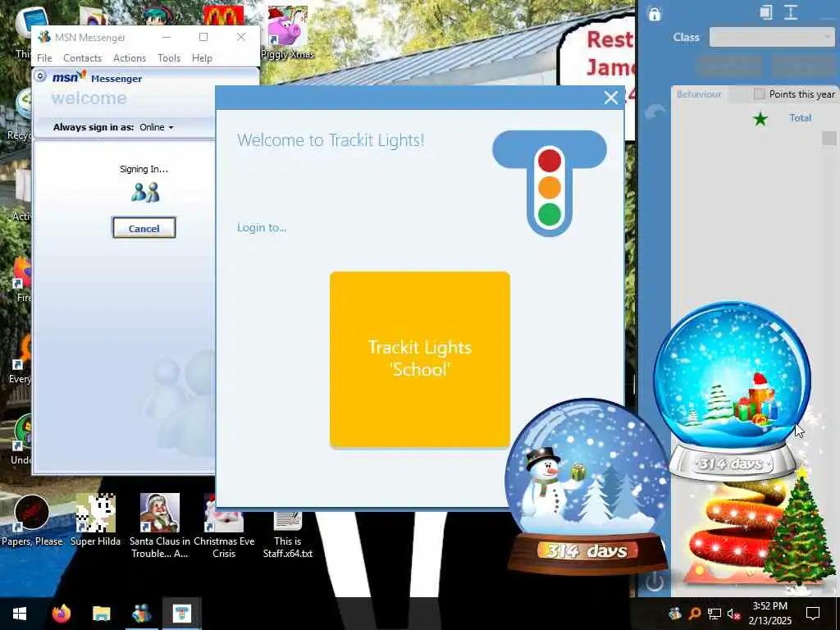This screenshot has height=630, width=840.
Task: Click the power icon in Trackit sidebar
Action: (655, 581)
